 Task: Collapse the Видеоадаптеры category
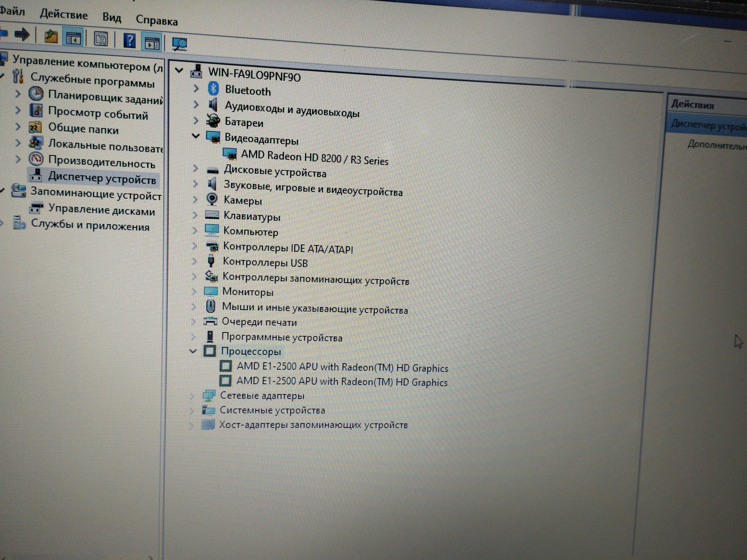point(196,136)
